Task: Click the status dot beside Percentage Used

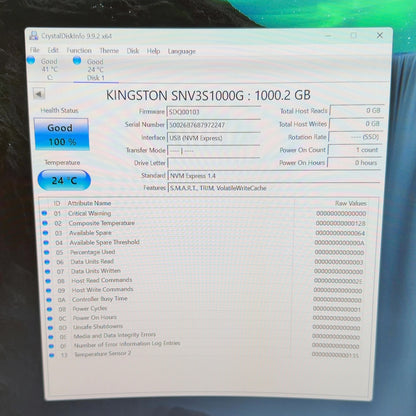Action: (46, 252)
